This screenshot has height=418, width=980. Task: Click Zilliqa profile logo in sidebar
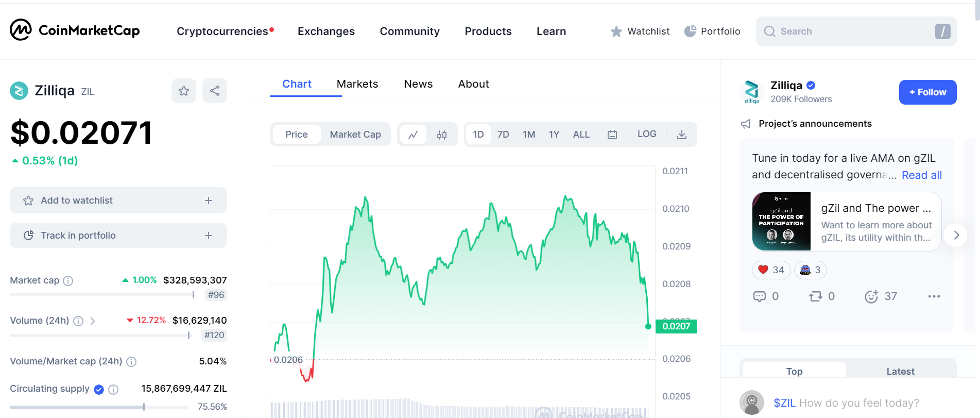pos(752,92)
